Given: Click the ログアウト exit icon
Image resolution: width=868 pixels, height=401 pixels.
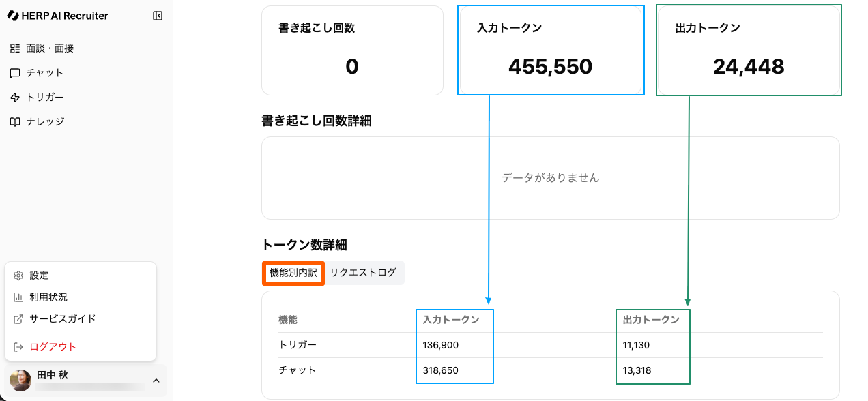Looking at the screenshot, I should [18, 347].
